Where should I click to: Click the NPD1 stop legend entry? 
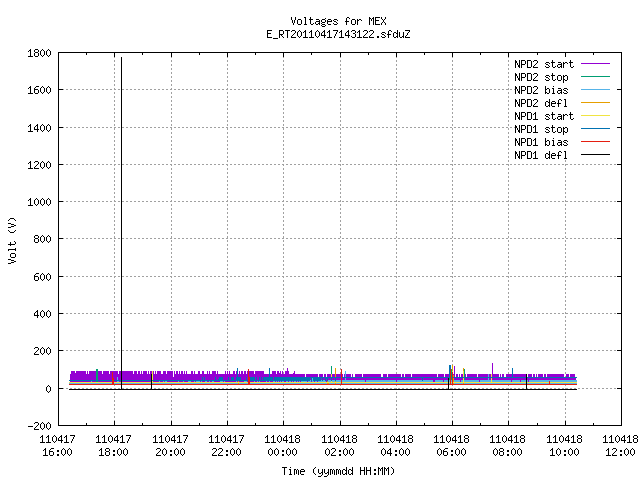coord(562,129)
